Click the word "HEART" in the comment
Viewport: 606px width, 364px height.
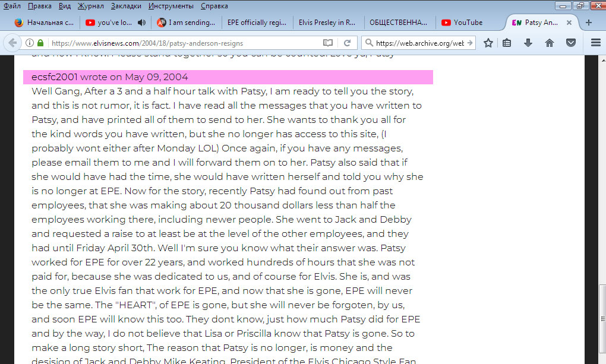point(135,305)
